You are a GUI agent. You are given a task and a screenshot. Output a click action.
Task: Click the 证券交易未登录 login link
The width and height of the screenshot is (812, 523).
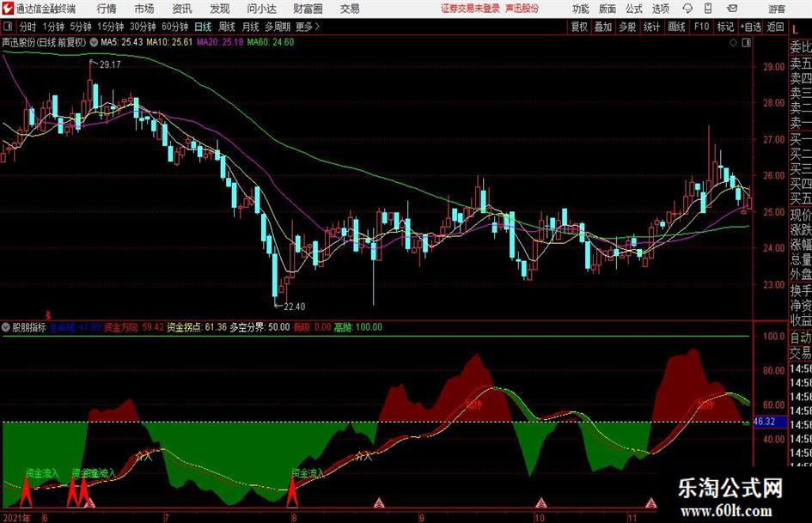pyautogui.click(x=470, y=9)
